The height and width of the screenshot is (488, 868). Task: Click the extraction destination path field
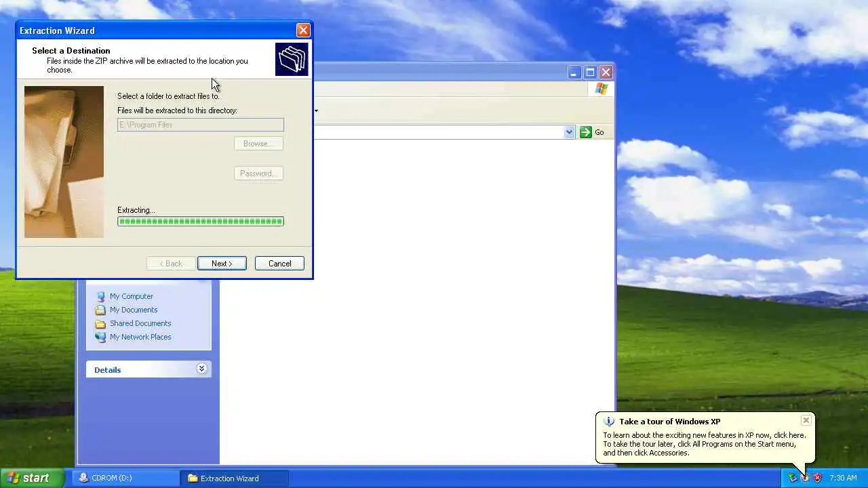pyautogui.click(x=201, y=125)
